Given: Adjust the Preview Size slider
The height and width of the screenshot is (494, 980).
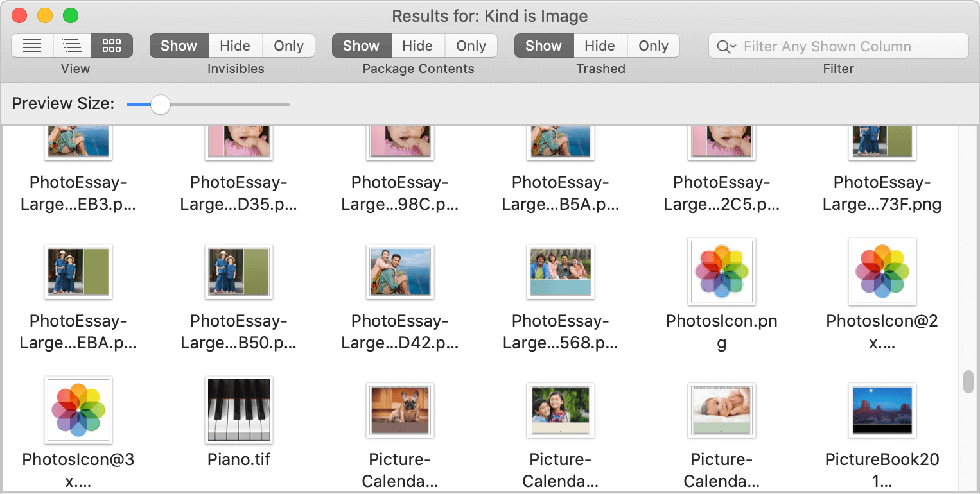Looking at the screenshot, I should [160, 103].
